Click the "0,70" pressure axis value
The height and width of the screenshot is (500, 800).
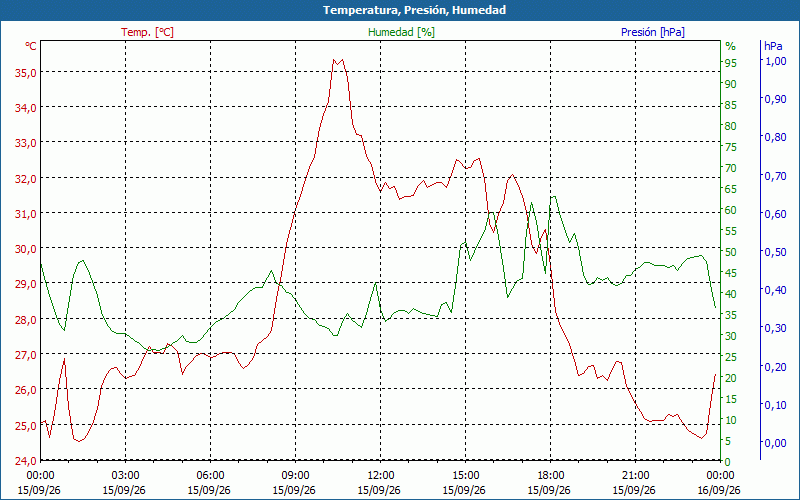[x=776, y=175]
